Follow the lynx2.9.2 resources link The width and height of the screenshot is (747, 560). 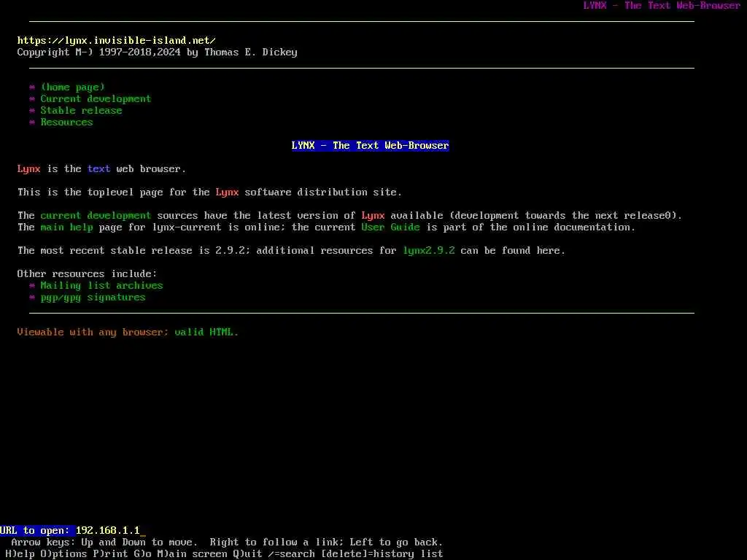pos(429,251)
